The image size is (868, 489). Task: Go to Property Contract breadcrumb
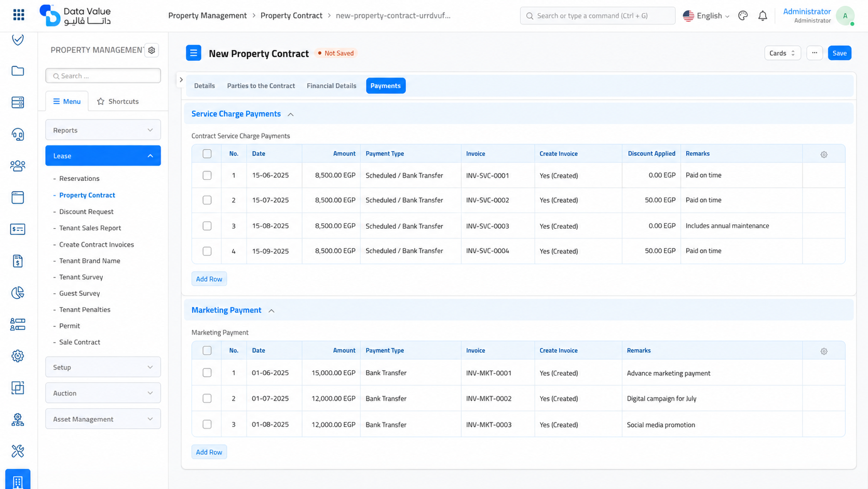click(291, 16)
